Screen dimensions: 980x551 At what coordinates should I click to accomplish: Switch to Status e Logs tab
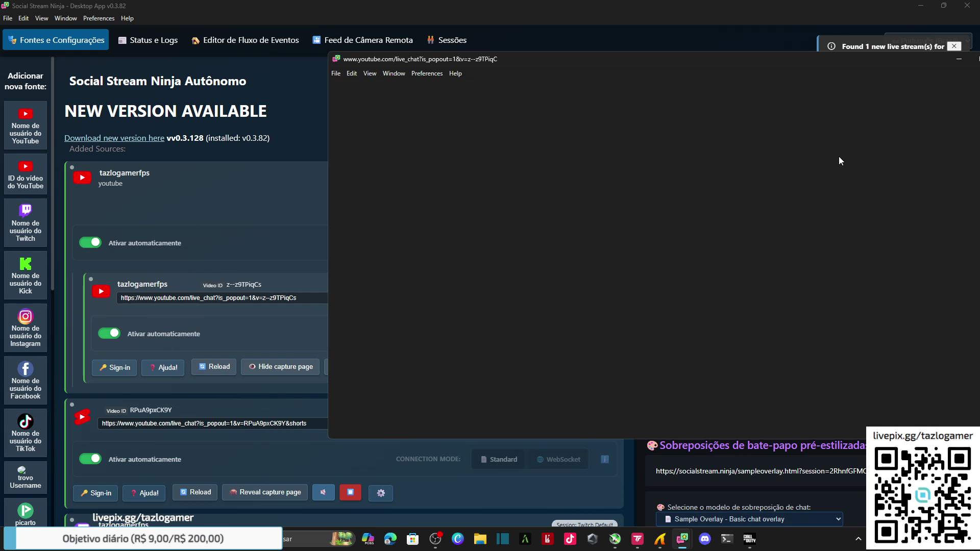pos(148,40)
